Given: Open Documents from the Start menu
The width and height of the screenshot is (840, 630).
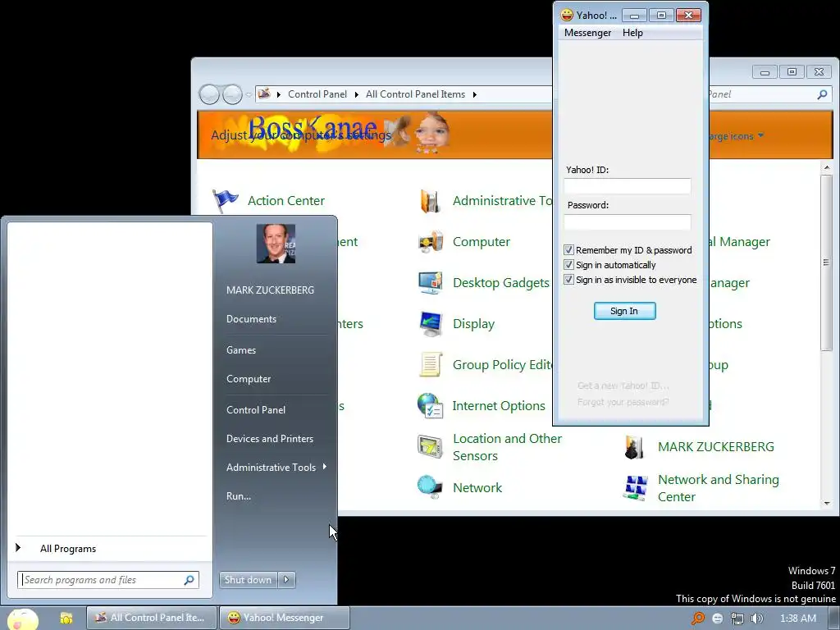Looking at the screenshot, I should pyautogui.click(x=251, y=319).
